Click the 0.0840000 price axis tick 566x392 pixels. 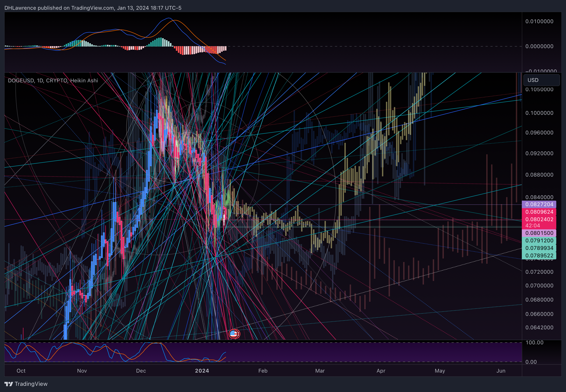[539, 197]
